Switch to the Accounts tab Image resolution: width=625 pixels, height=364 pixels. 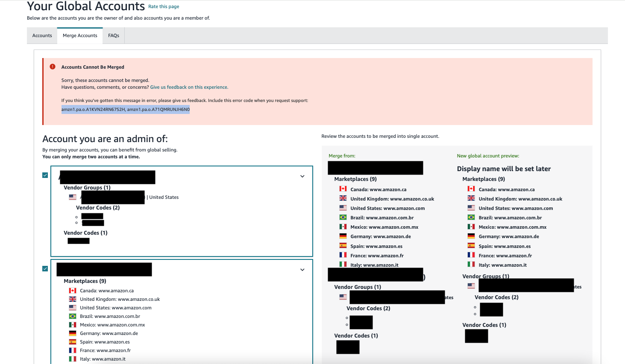click(x=42, y=35)
